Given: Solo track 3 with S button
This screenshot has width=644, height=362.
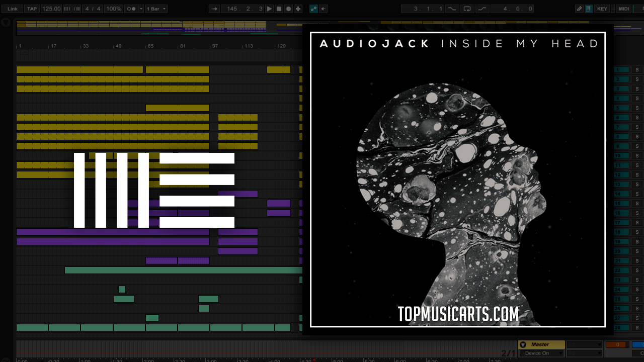Looking at the screenshot, I should point(636,89).
